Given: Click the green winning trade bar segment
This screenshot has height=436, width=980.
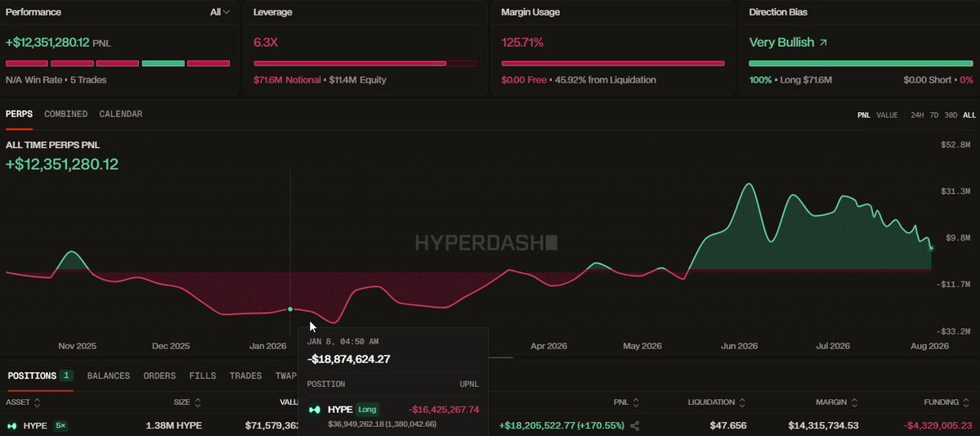Looking at the screenshot, I should tap(163, 63).
